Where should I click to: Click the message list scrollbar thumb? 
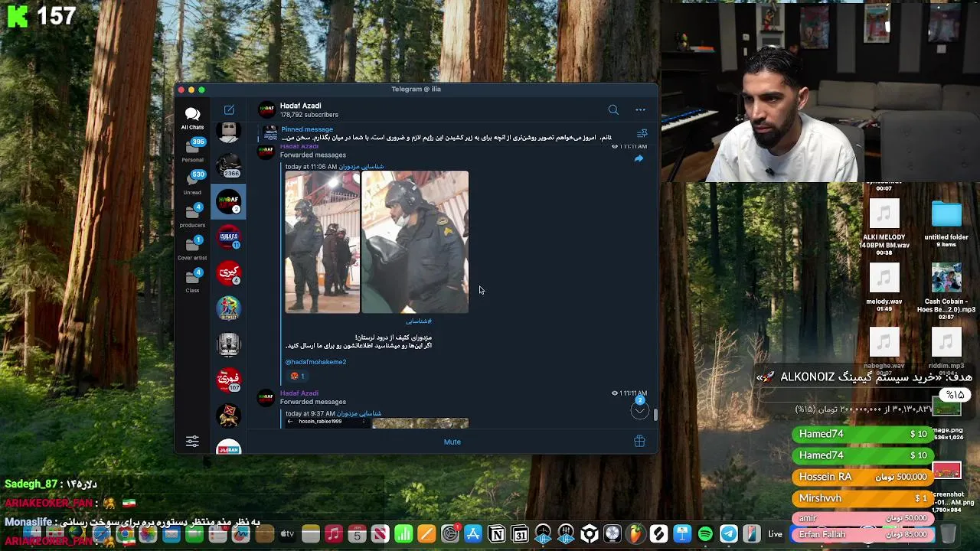(x=655, y=414)
